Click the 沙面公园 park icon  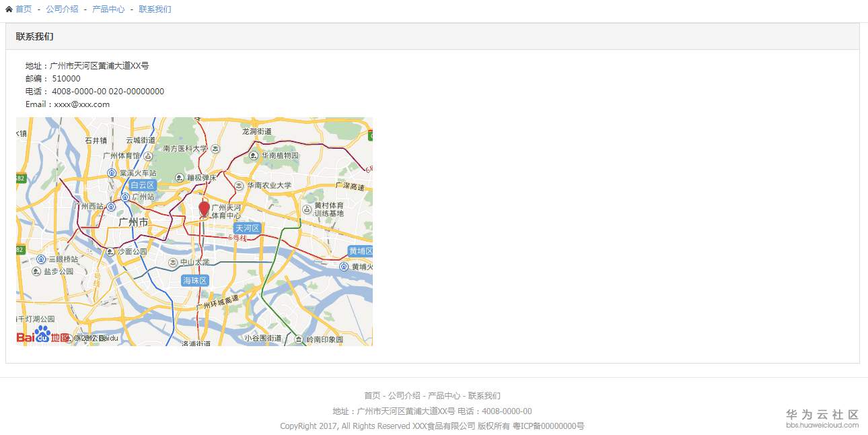point(110,252)
